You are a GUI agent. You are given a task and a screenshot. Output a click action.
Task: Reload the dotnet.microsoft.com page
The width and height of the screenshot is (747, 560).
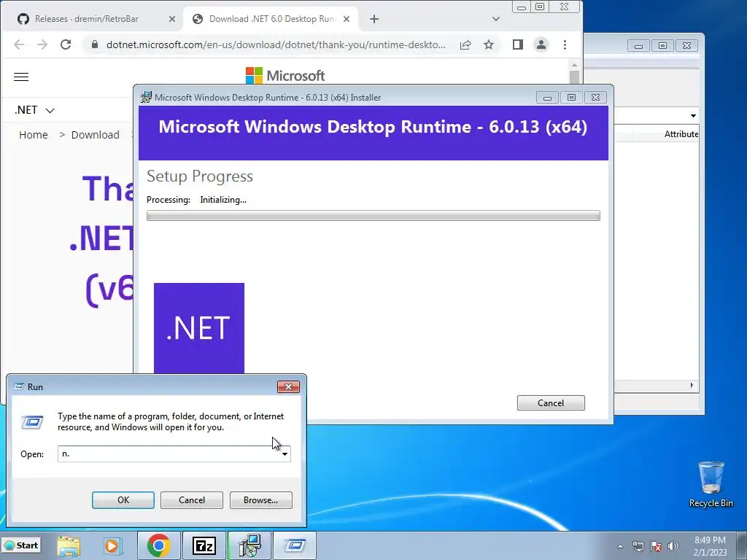[x=66, y=44]
